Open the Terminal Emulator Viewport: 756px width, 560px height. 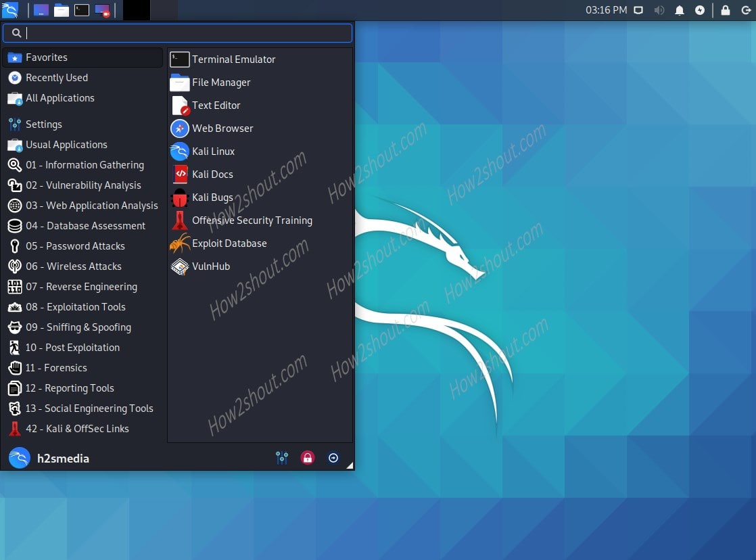coord(233,59)
